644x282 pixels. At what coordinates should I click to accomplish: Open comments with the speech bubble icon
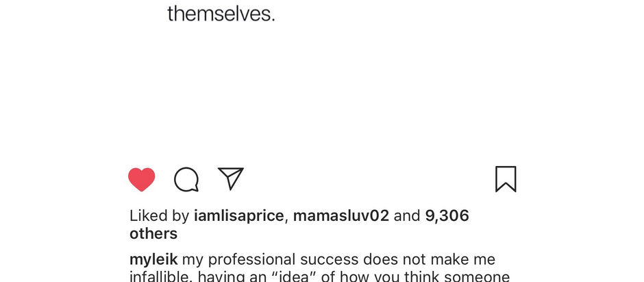point(186,180)
